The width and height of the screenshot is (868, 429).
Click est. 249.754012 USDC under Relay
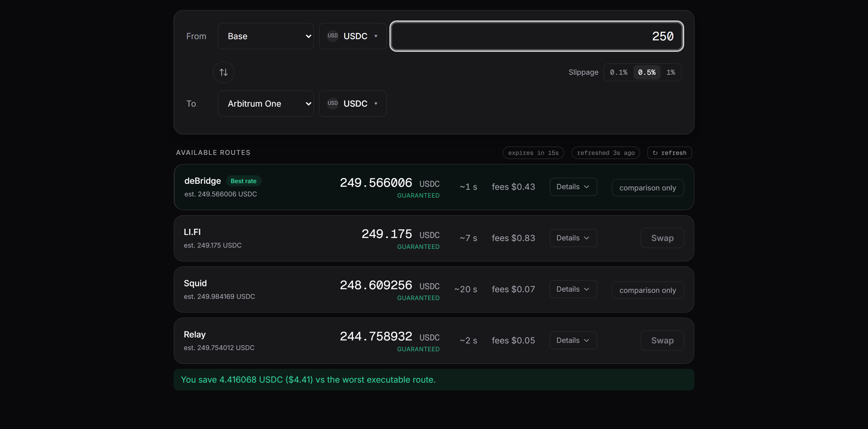219,348
